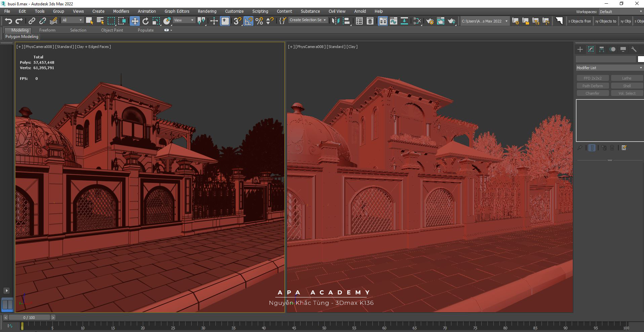Click the Polygon Modeling panel button
The width and height of the screenshot is (644, 332).
[22, 37]
